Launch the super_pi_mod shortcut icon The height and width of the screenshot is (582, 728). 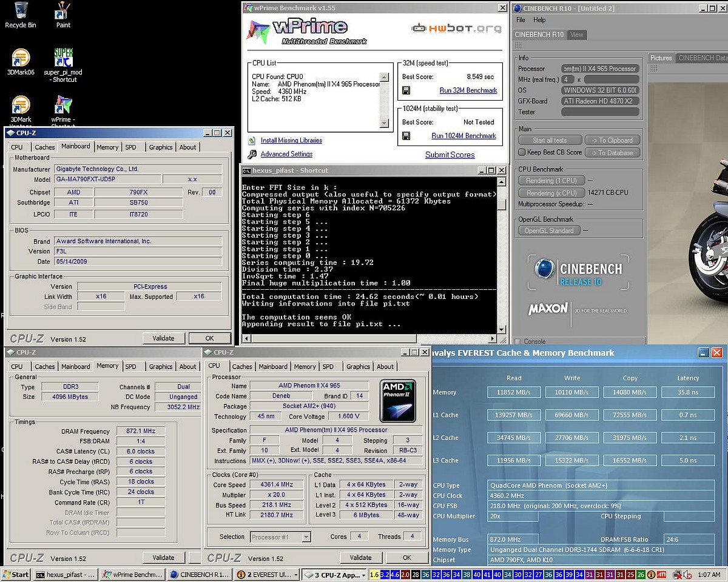pyautogui.click(x=63, y=58)
